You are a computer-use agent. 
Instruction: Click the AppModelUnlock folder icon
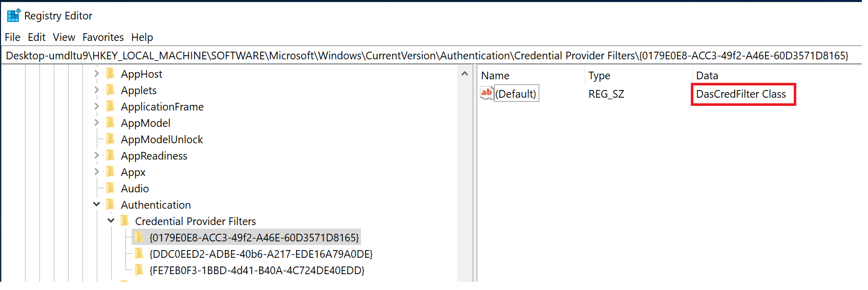click(x=110, y=139)
